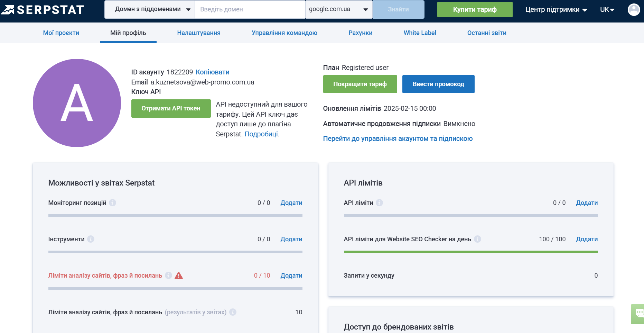Show info for Website SEO Checker limits

477,239
